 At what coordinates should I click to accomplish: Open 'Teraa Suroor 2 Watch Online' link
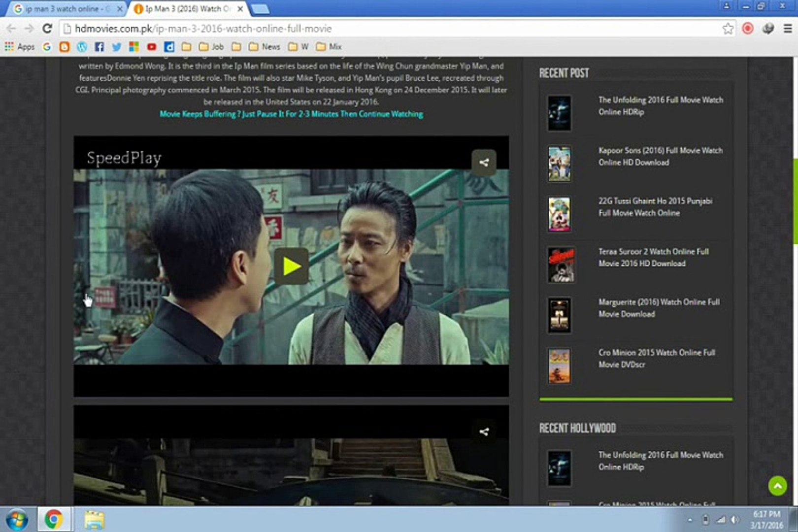[654, 257]
